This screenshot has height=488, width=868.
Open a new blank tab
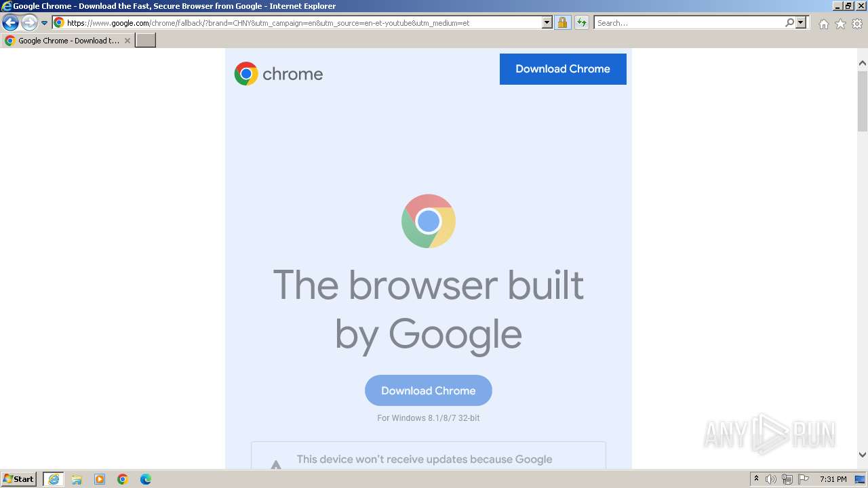(x=146, y=41)
